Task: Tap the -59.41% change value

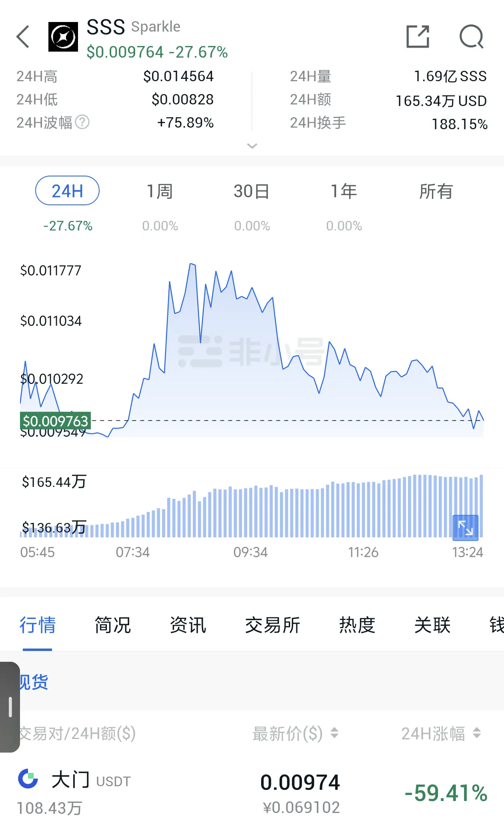Action: tap(446, 793)
